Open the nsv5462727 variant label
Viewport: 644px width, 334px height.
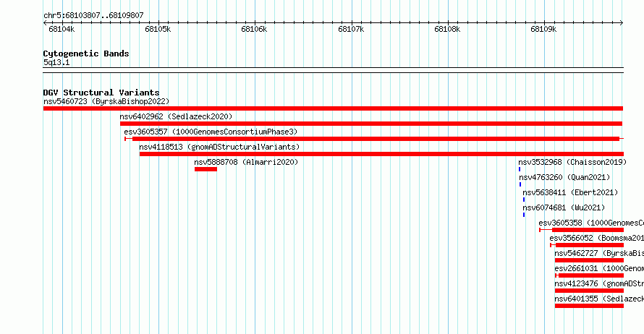pyautogui.click(x=599, y=253)
